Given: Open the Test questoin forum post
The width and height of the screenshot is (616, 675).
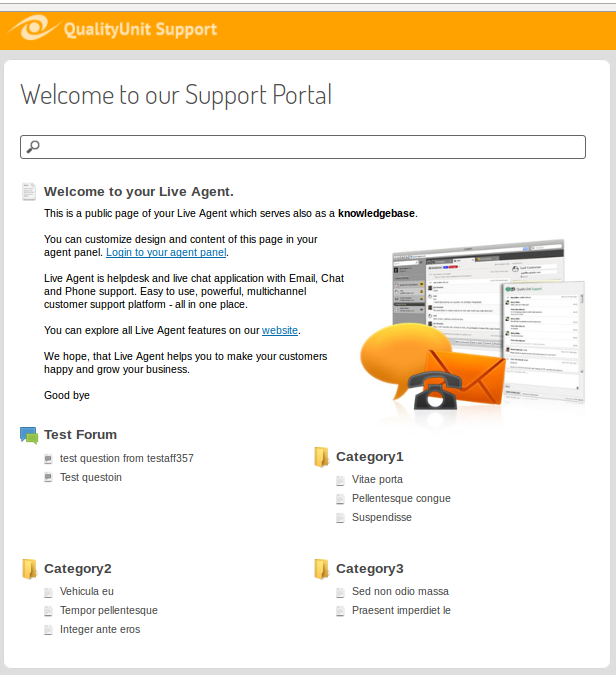Looking at the screenshot, I should point(91,478).
